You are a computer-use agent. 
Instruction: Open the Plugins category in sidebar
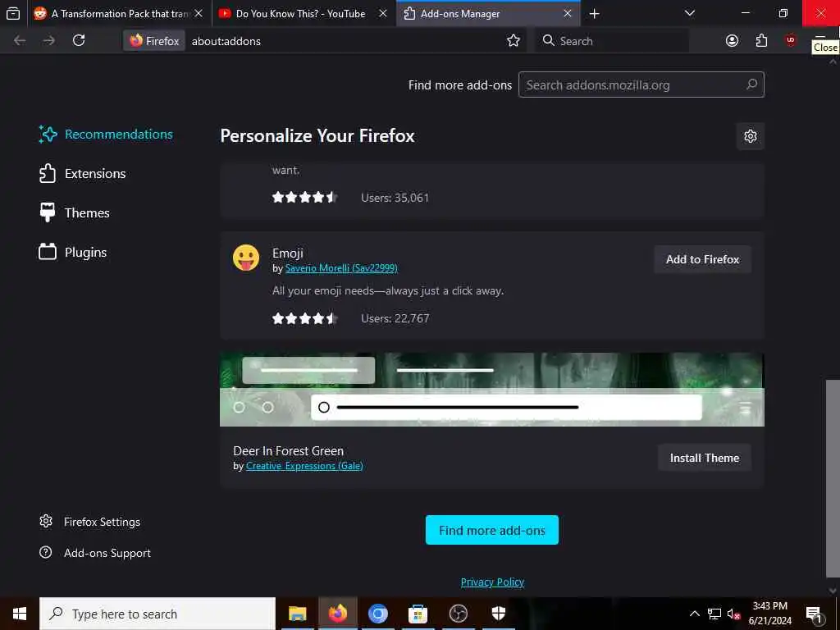pos(73,253)
